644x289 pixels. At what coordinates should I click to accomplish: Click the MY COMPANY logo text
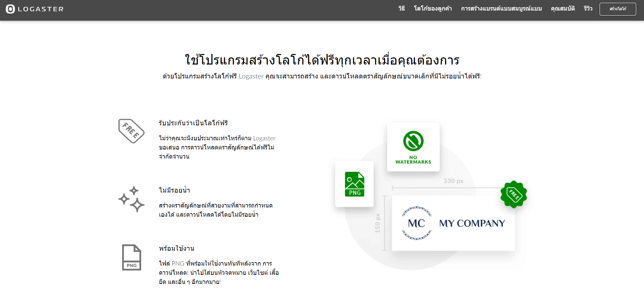click(472, 223)
